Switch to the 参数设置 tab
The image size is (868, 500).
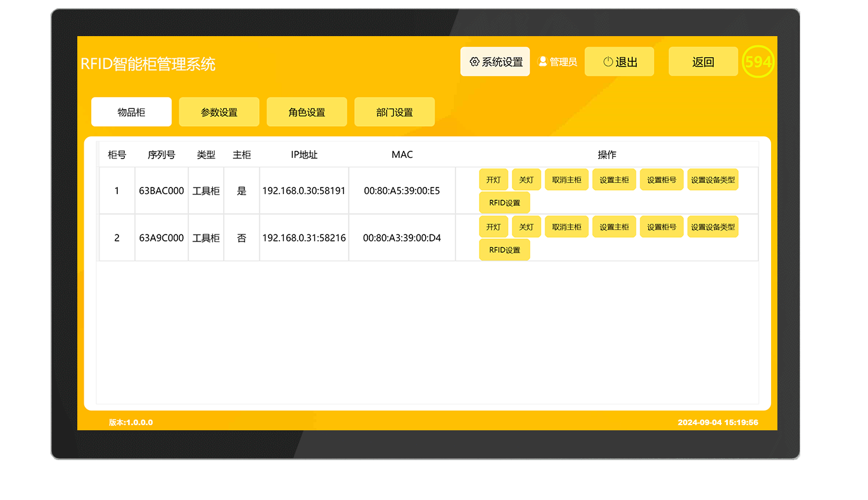point(219,112)
